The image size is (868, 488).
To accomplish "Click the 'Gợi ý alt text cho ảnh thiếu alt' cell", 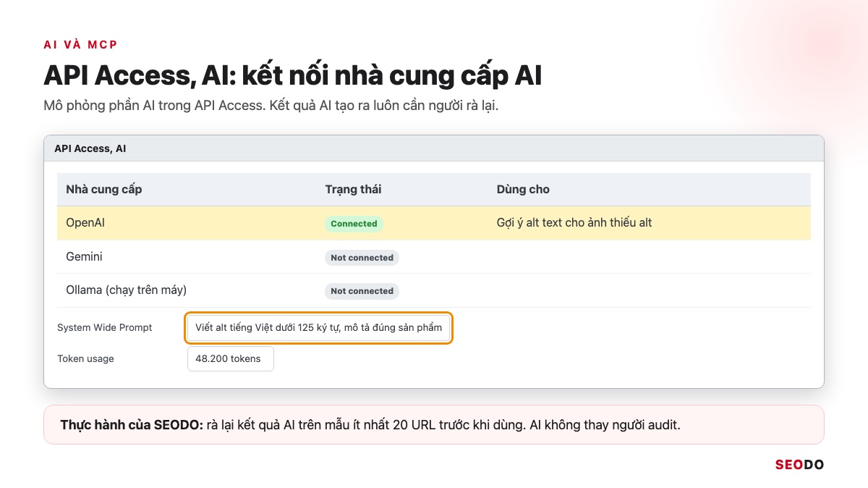I will pyautogui.click(x=574, y=223).
